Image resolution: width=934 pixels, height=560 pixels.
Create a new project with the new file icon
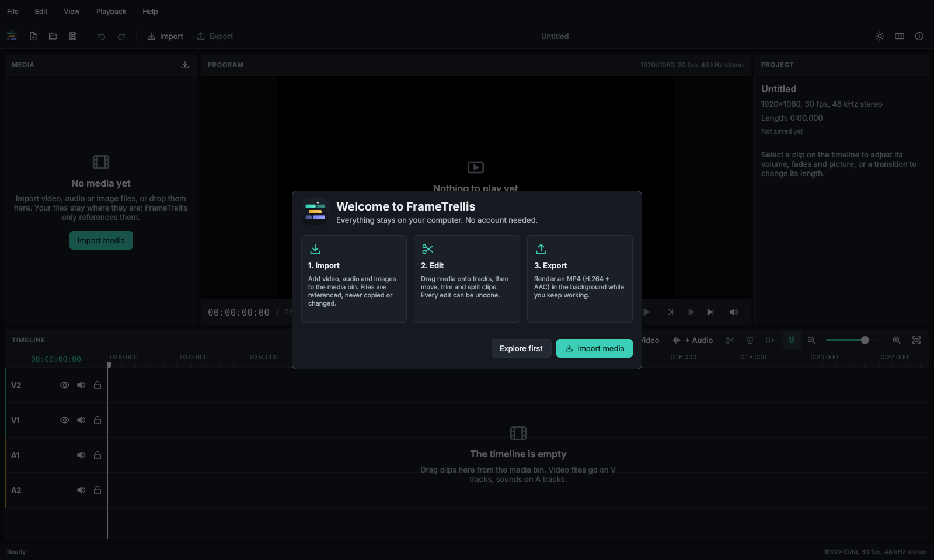coord(33,36)
